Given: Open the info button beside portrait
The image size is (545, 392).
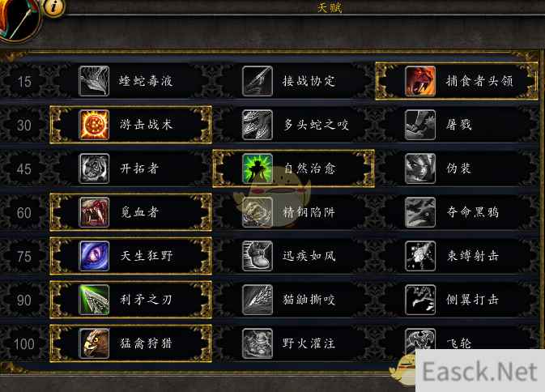Looking at the screenshot, I should 53,6.
